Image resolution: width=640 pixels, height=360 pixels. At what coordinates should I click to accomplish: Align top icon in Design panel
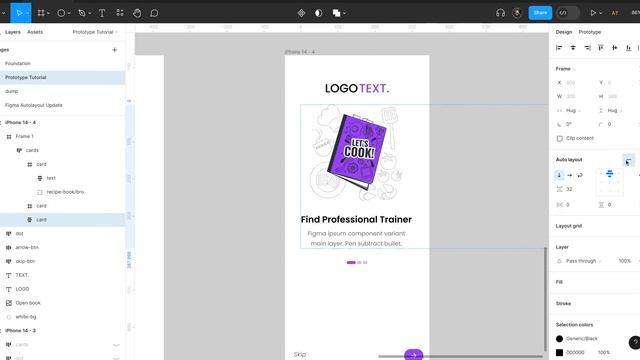point(601,48)
